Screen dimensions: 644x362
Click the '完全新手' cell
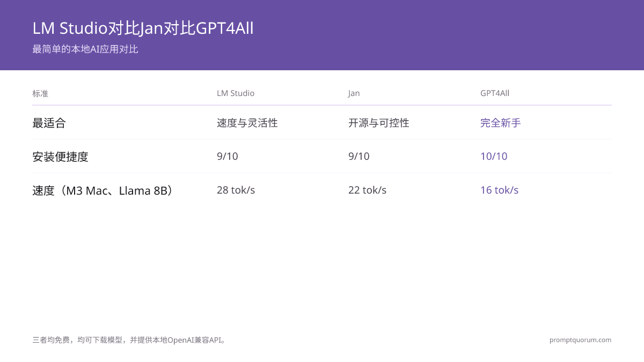pyautogui.click(x=501, y=123)
